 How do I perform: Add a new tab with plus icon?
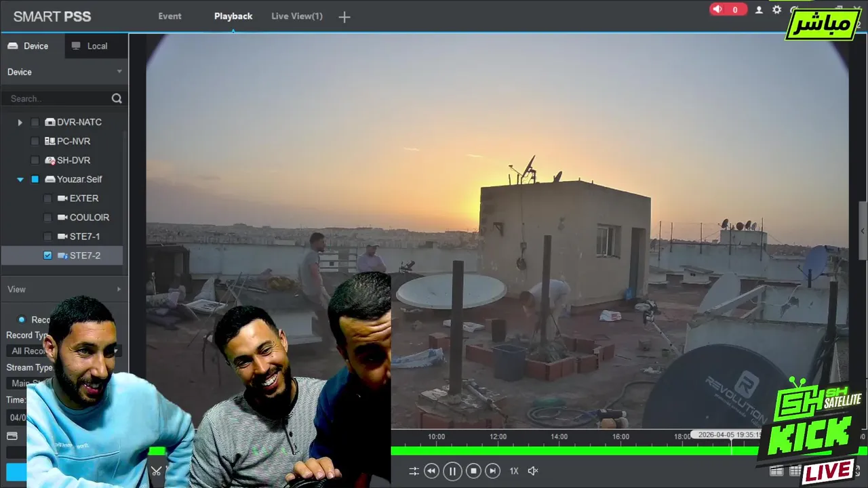(344, 17)
